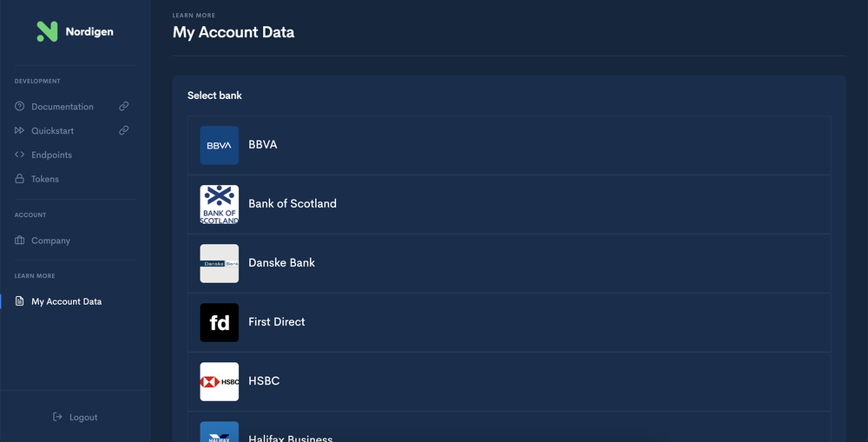Click the Logout arrow icon
Viewport: 868px width, 442px height.
click(57, 417)
